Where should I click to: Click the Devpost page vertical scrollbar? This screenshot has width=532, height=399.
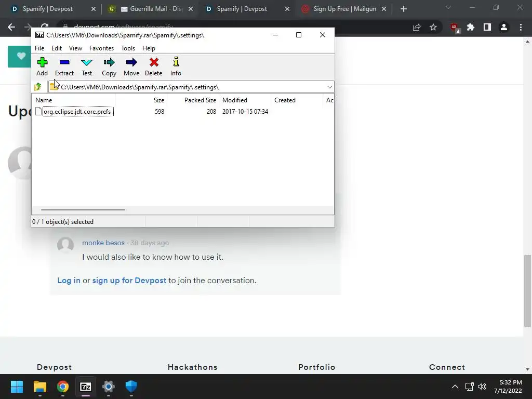pos(527,291)
